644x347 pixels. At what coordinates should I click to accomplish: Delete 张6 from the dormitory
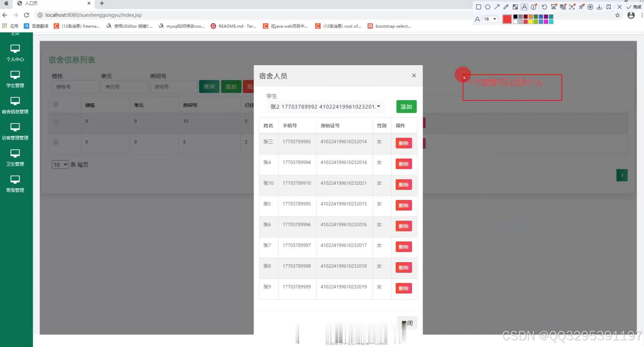point(404,226)
